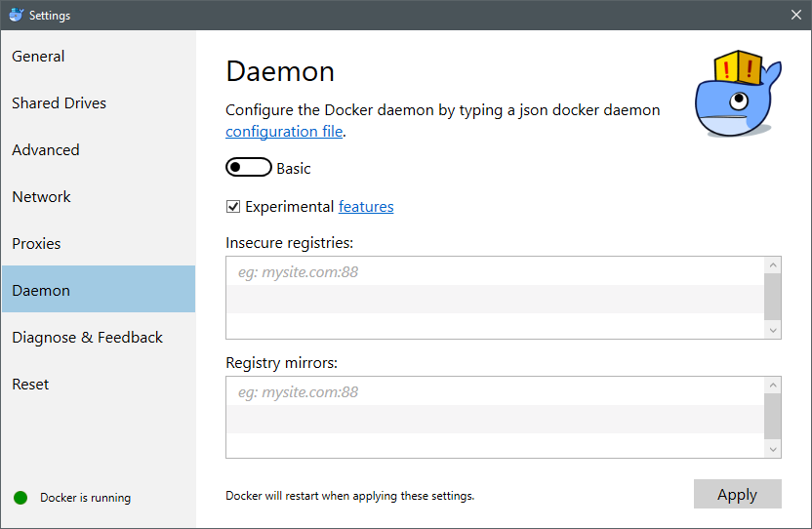Screen dimensions: 812x529
Task: Click down arrow of Registry mirrors scrollbar
Action: click(773, 449)
